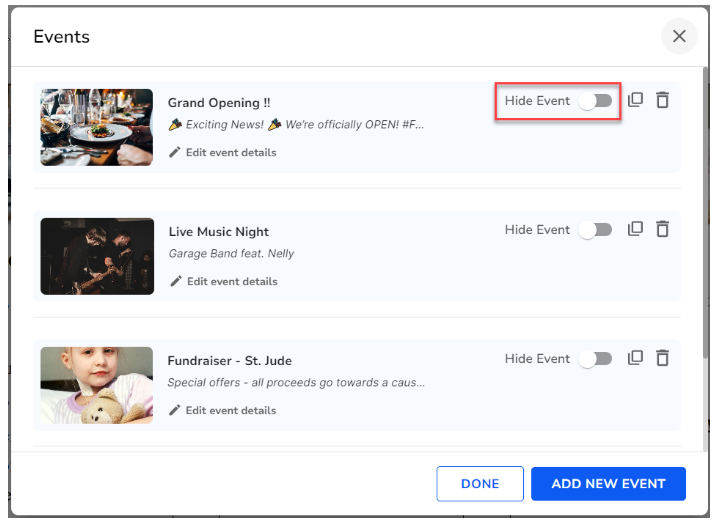
Task: Duplicate the Fundraiser - St. Jude event
Action: (x=635, y=358)
